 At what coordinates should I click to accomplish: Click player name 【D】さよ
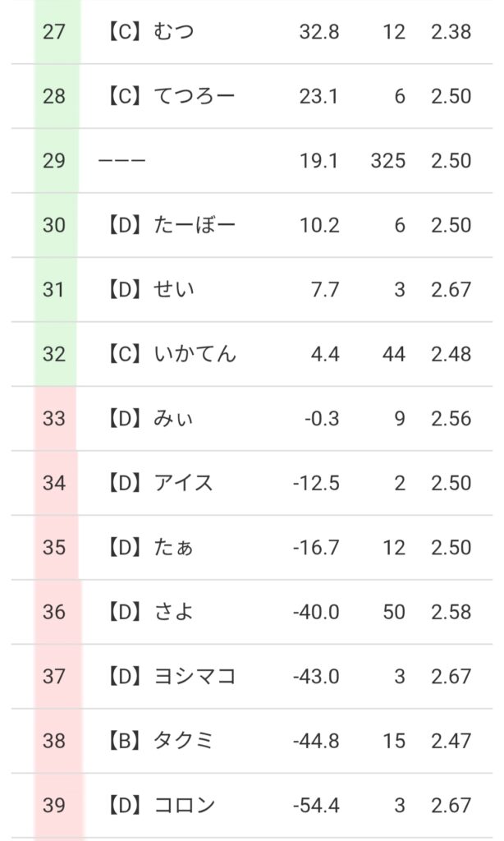pos(150,612)
